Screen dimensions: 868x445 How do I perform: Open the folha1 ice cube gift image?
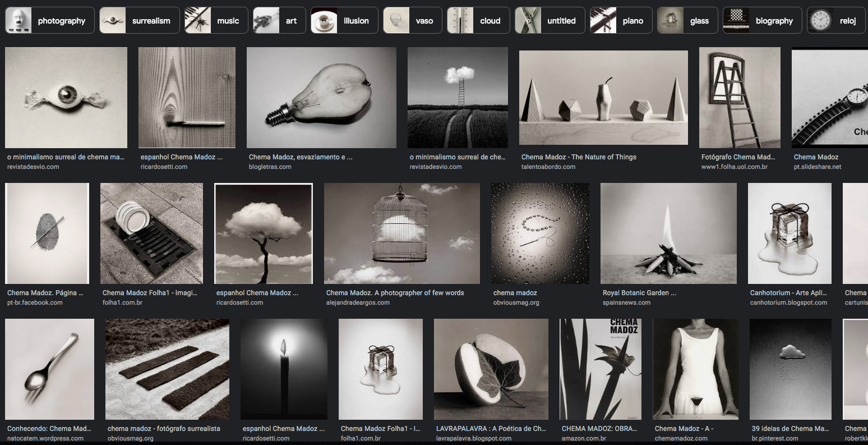coord(381,369)
